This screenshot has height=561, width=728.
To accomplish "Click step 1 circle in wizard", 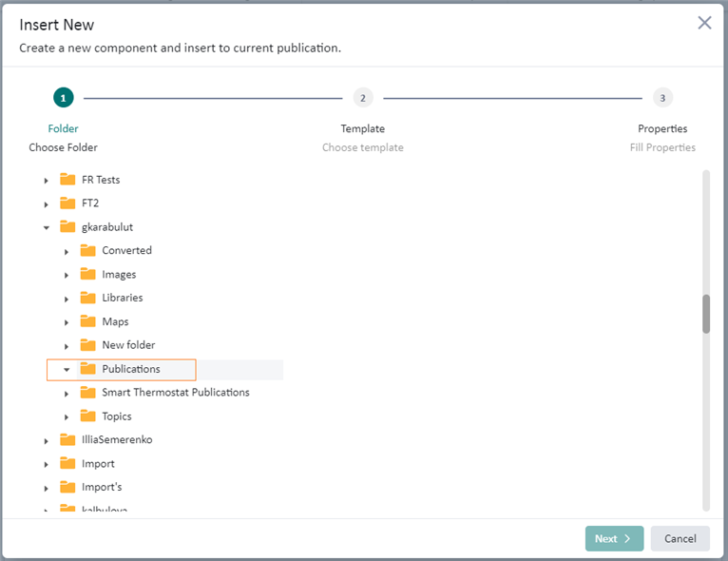I will 63,98.
